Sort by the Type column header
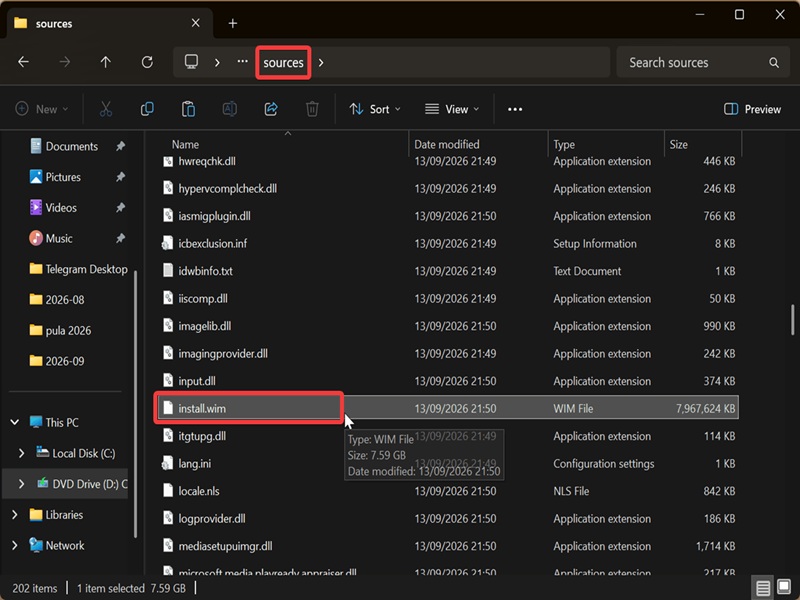This screenshot has height=600, width=800. (564, 144)
